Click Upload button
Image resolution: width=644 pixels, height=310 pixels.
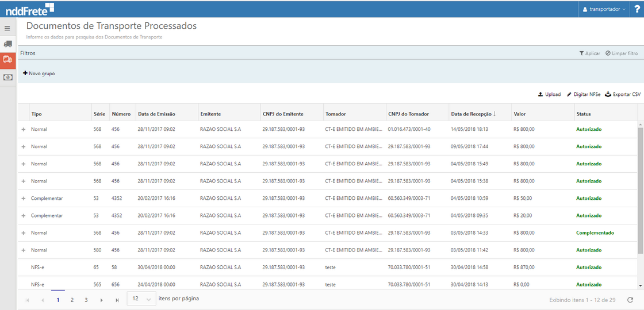point(549,94)
